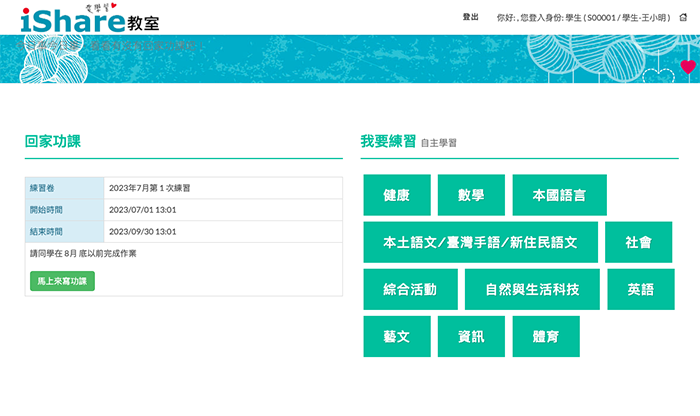
Task: Open the 數學 practice subject
Action: pyautogui.click(x=471, y=195)
